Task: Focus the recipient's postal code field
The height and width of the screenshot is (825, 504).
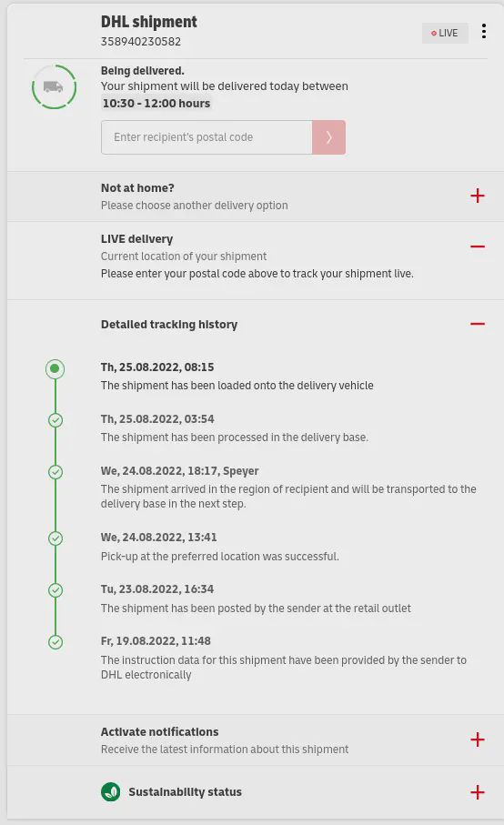Action: 207,137
